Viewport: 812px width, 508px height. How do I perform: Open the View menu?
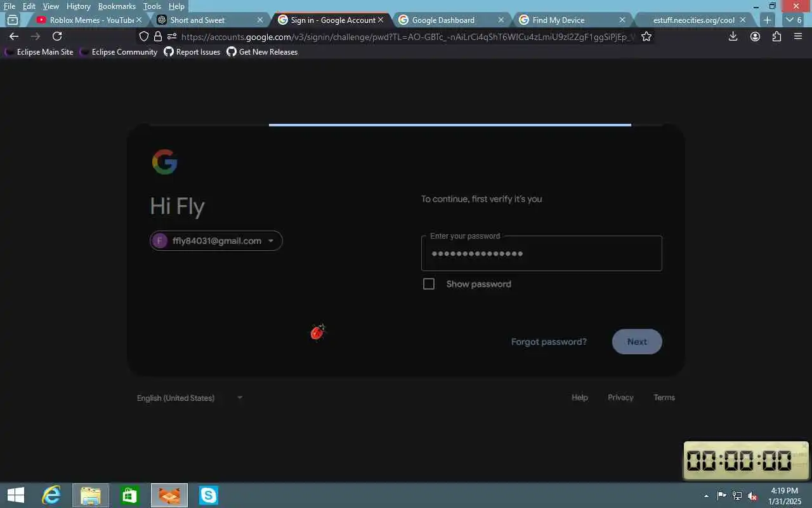point(51,6)
